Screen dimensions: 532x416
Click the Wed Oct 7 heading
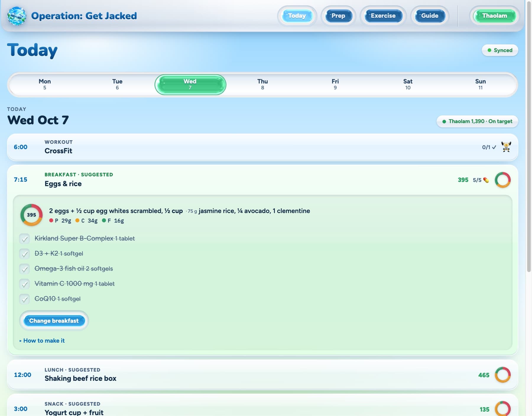[x=38, y=120]
